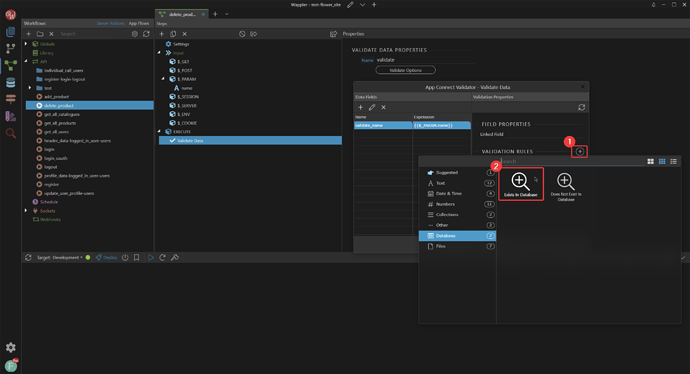This screenshot has width=690, height=374.
Task: Choose Does Not Exist In Database rule
Action: coord(566,187)
